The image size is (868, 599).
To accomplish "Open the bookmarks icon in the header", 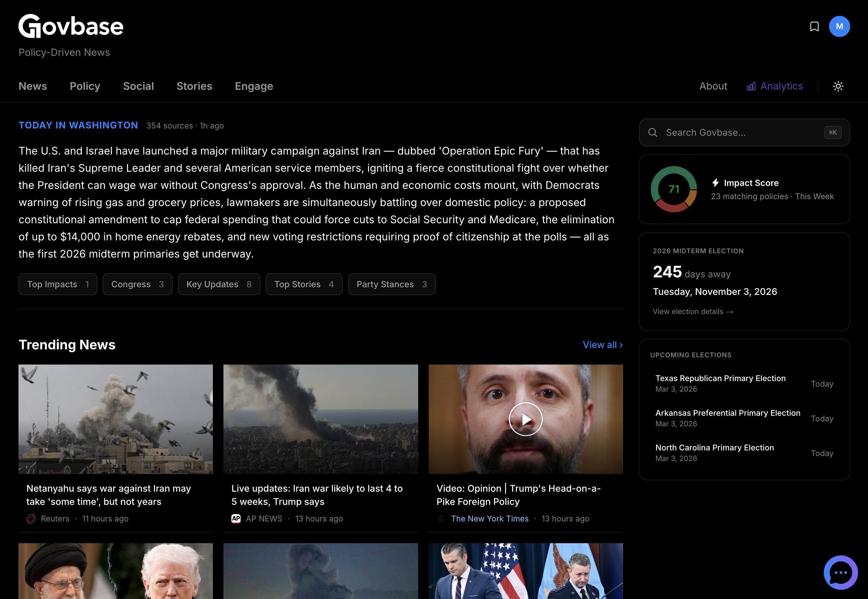I will pos(814,26).
